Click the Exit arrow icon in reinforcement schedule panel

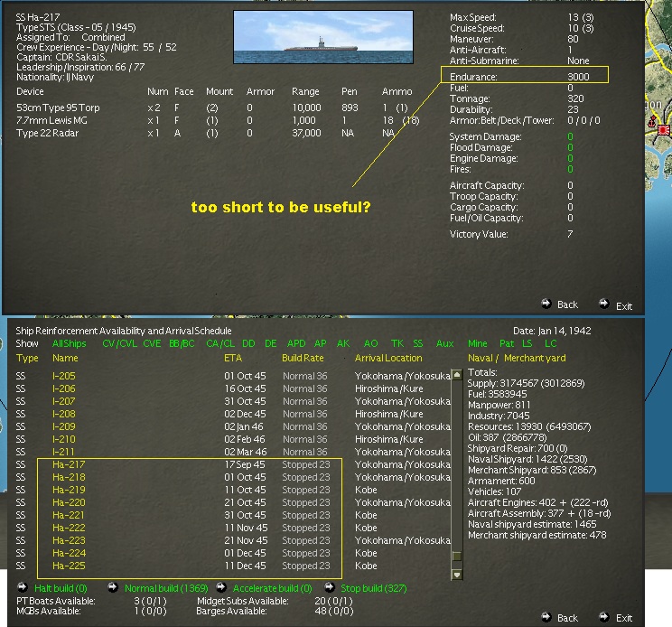click(x=604, y=617)
